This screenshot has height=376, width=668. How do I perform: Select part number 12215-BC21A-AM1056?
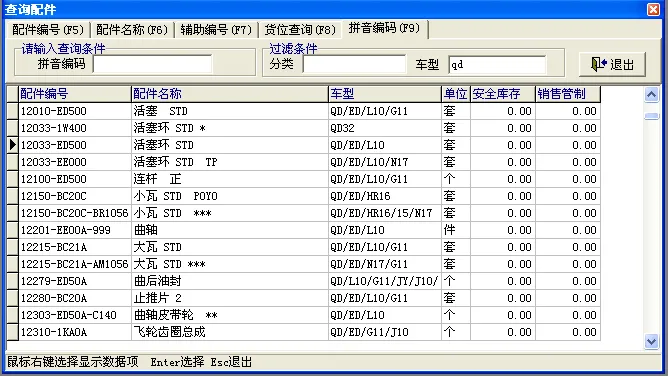click(75, 264)
